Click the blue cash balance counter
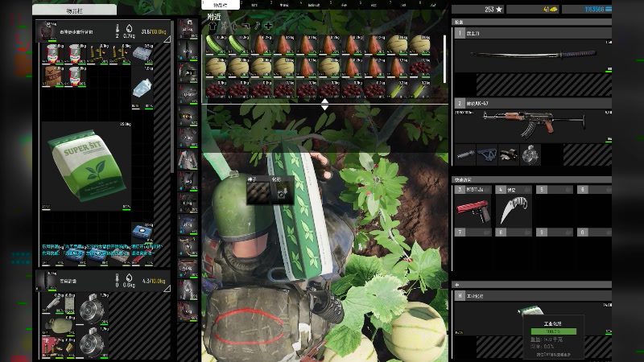 (587, 10)
